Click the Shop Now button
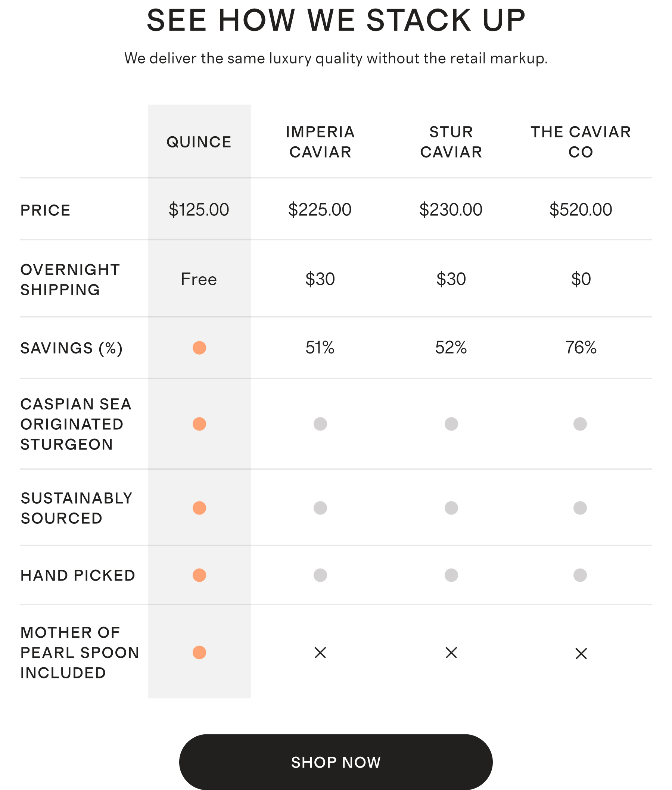The width and height of the screenshot is (672, 790). (336, 762)
